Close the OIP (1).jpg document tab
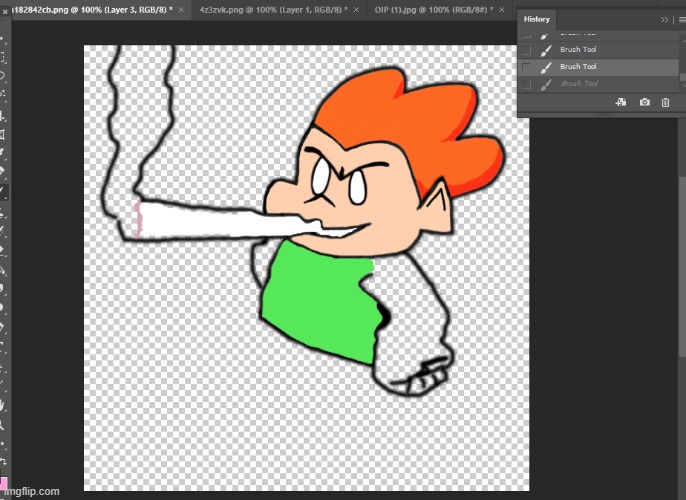 502,10
